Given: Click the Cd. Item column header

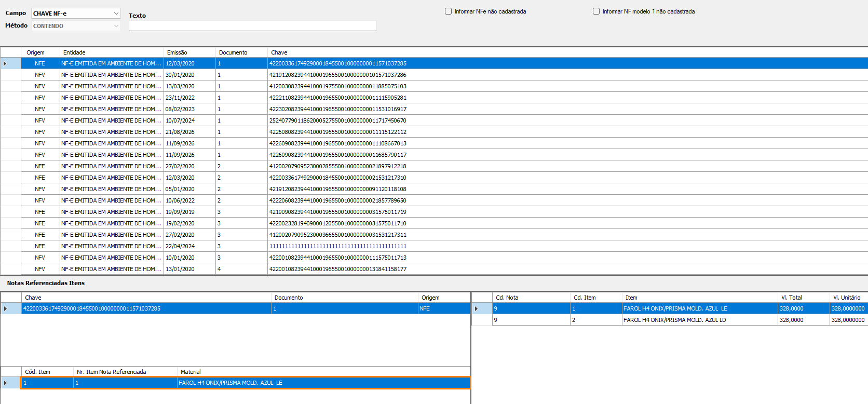Looking at the screenshot, I should (x=596, y=298).
